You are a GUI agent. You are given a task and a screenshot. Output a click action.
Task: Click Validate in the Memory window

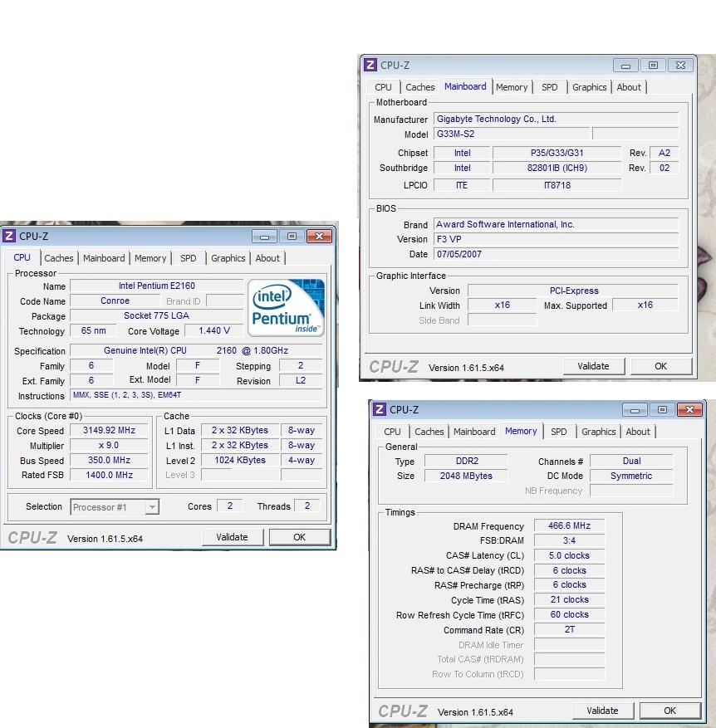[603, 711]
